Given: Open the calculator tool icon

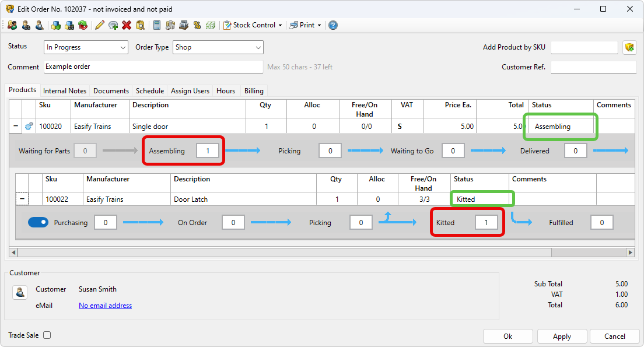Looking at the screenshot, I should point(157,25).
